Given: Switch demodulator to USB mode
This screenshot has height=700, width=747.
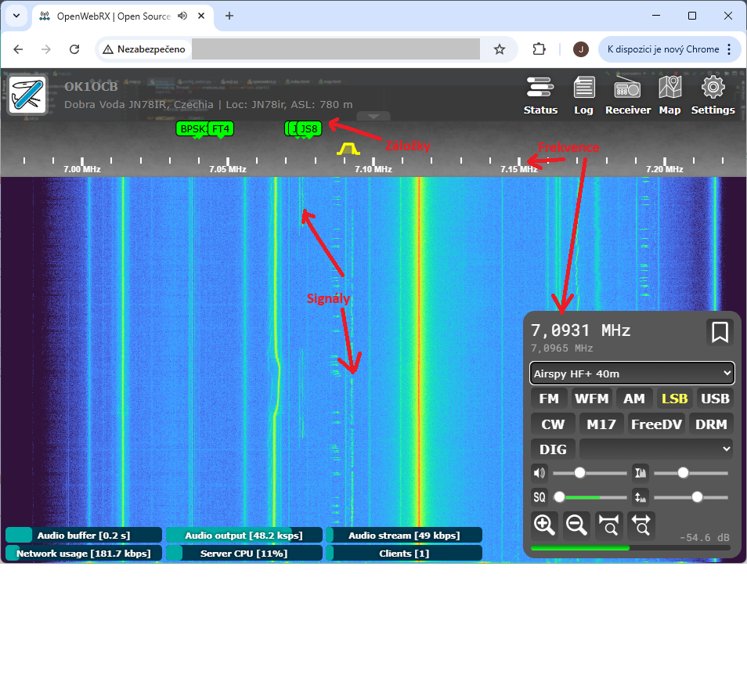Looking at the screenshot, I should [x=714, y=399].
